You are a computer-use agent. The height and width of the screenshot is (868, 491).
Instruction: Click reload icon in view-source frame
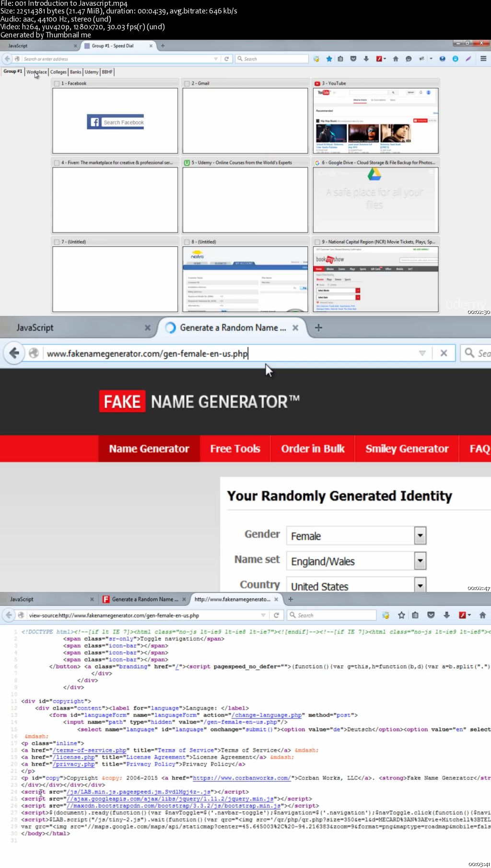pyautogui.click(x=276, y=615)
